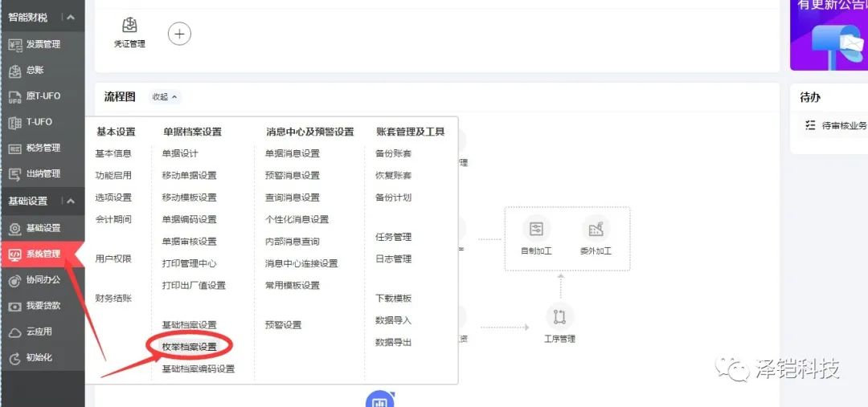Open 基础档案设置
Viewport: 868px width, 407px height.
pos(190,325)
